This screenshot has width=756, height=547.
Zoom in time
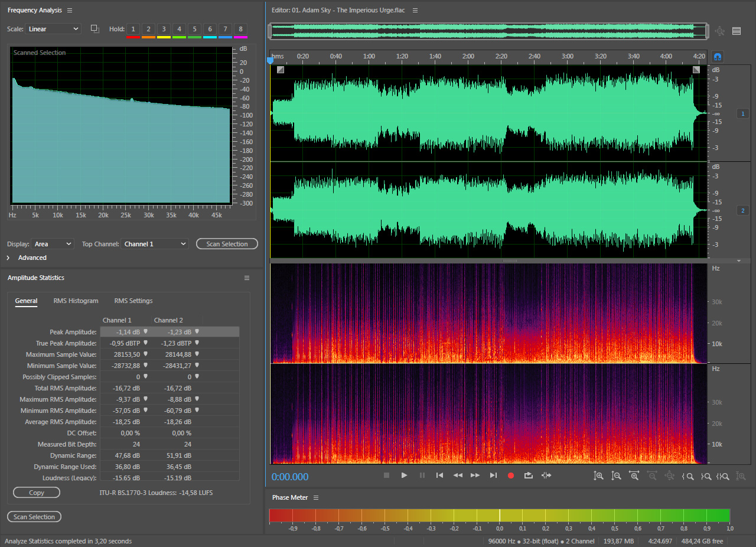click(x=634, y=476)
